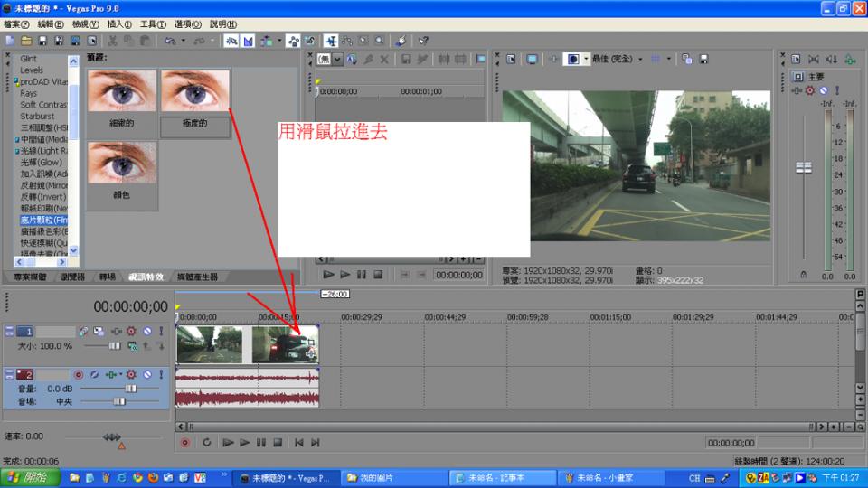Screen dimensions: 868x488
Task: Open video track 1 Track FX icon
Action: click(131, 332)
